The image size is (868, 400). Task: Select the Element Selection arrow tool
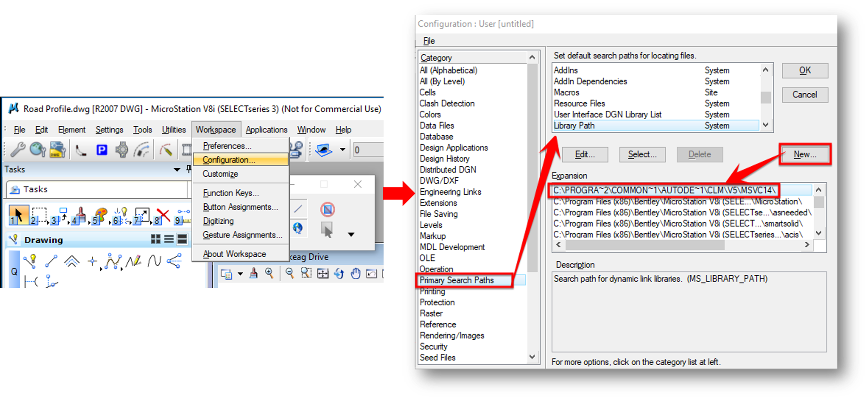[x=18, y=215]
